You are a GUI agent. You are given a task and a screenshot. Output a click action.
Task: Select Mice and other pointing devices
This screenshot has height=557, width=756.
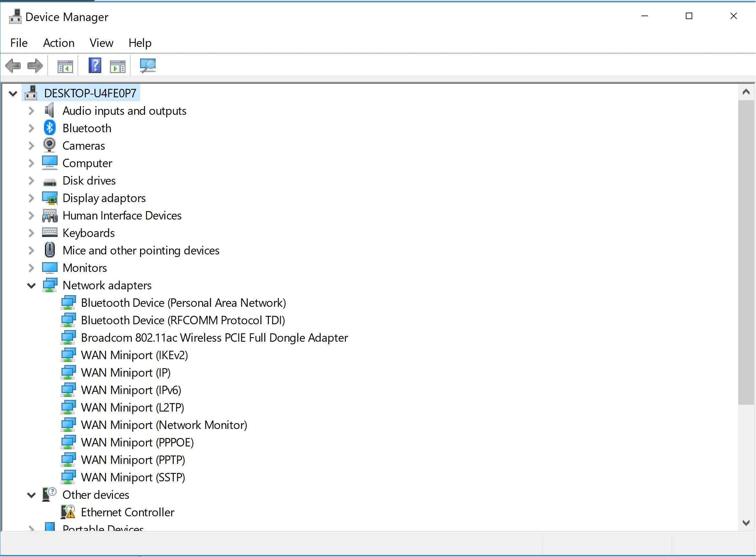click(141, 251)
